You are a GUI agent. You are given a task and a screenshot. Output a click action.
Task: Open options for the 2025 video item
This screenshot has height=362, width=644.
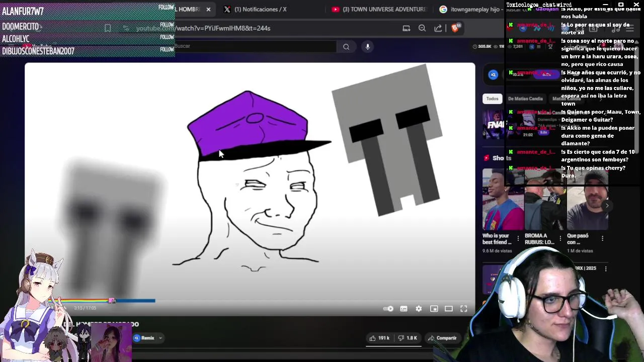coord(606,269)
